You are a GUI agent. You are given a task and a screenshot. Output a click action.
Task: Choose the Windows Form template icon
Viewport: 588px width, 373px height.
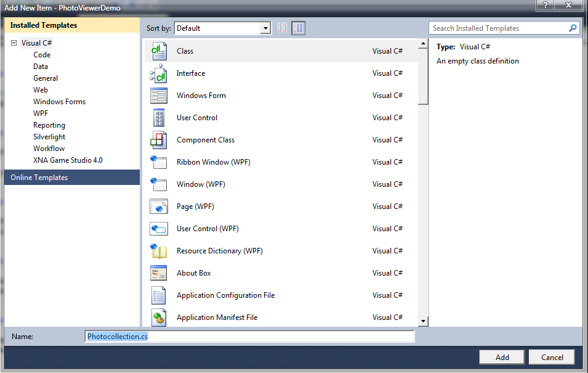coord(159,96)
